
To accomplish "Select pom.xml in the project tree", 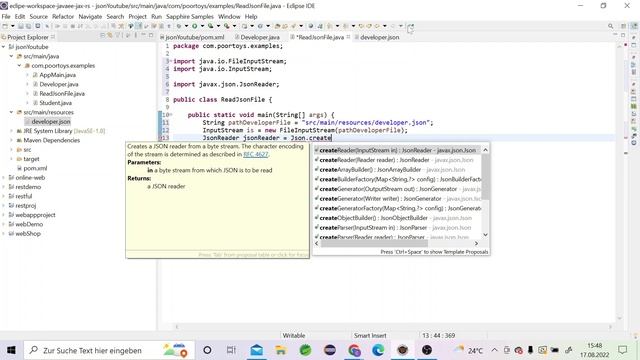I will pos(35,168).
